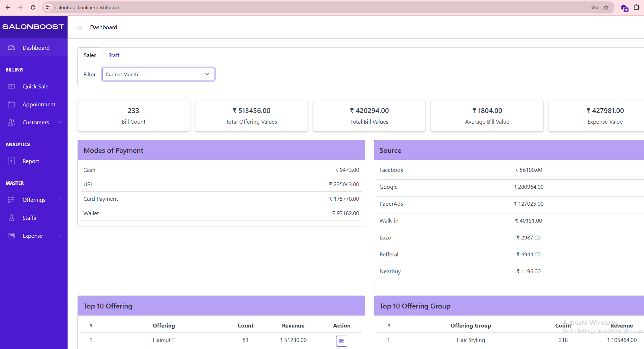
Task: Click the Customers people icon
Action: (x=11, y=122)
